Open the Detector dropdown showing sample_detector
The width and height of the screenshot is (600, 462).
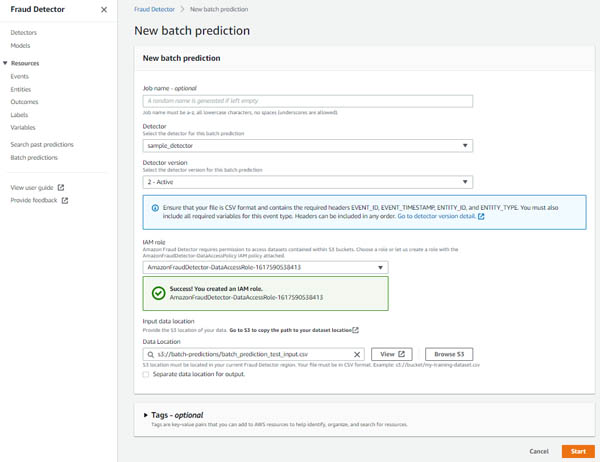[x=308, y=145]
